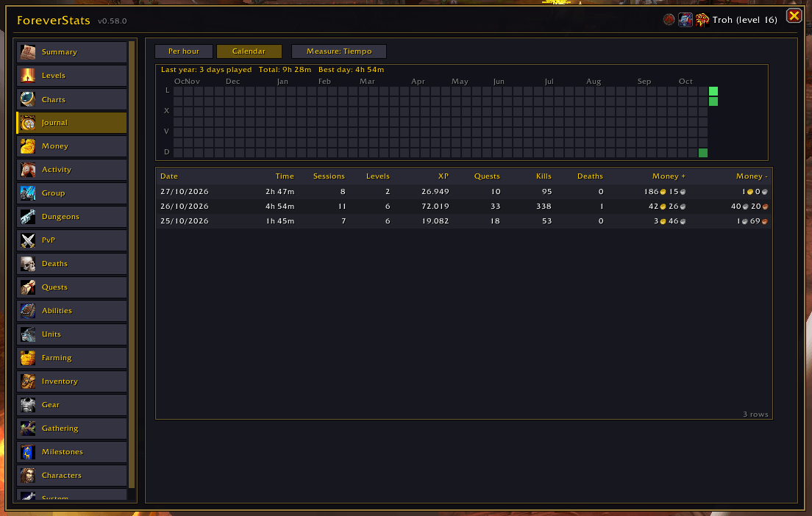Close the ForeverStats window
Screen dimensions: 812x516
pyautogui.click(x=794, y=16)
